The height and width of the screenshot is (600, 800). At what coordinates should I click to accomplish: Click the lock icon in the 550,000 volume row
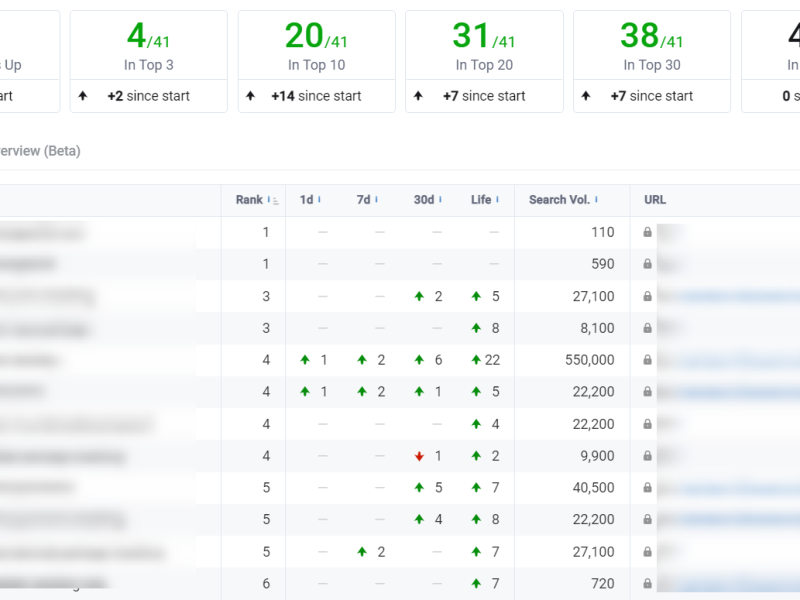[x=648, y=360]
